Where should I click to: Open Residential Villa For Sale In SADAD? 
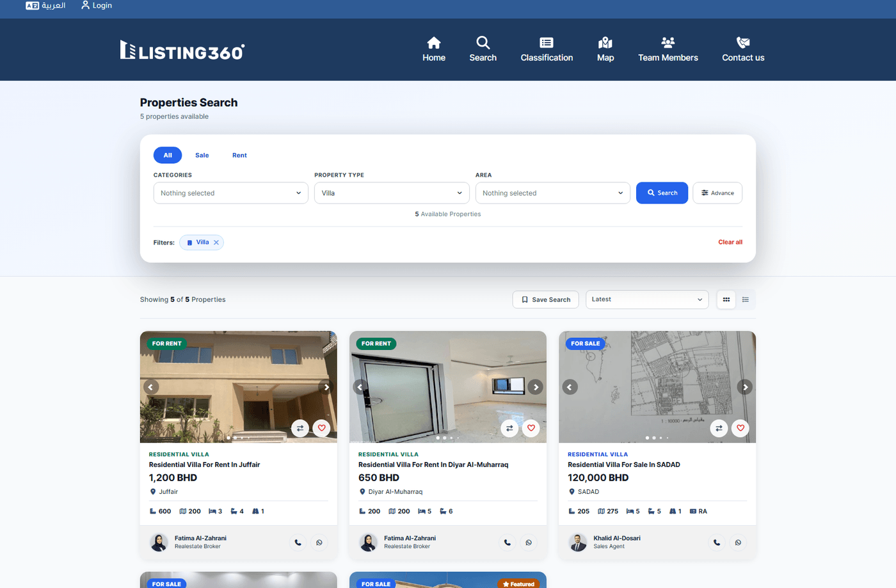click(624, 465)
